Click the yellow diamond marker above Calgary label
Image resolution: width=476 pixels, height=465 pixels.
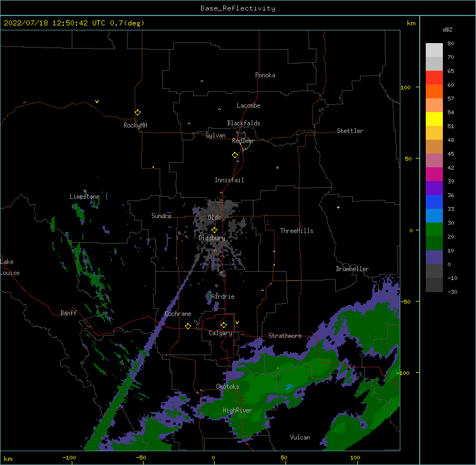[224, 325]
